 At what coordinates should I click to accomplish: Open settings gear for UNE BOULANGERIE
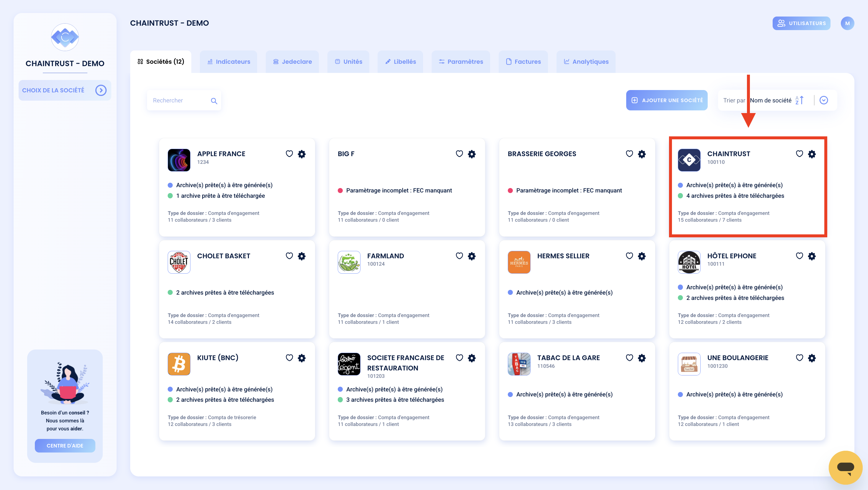tap(812, 358)
